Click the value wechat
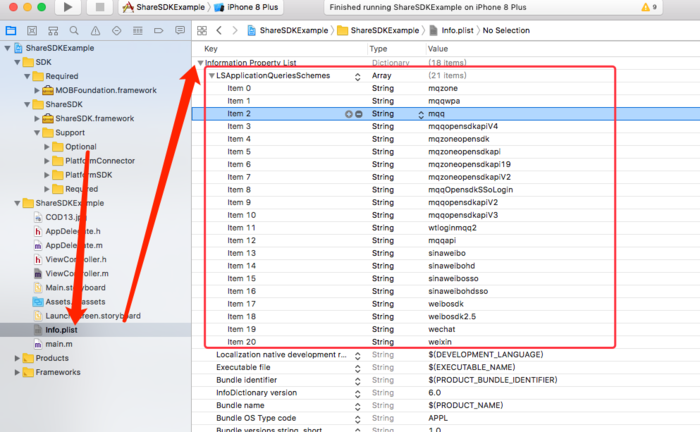 [x=442, y=329]
